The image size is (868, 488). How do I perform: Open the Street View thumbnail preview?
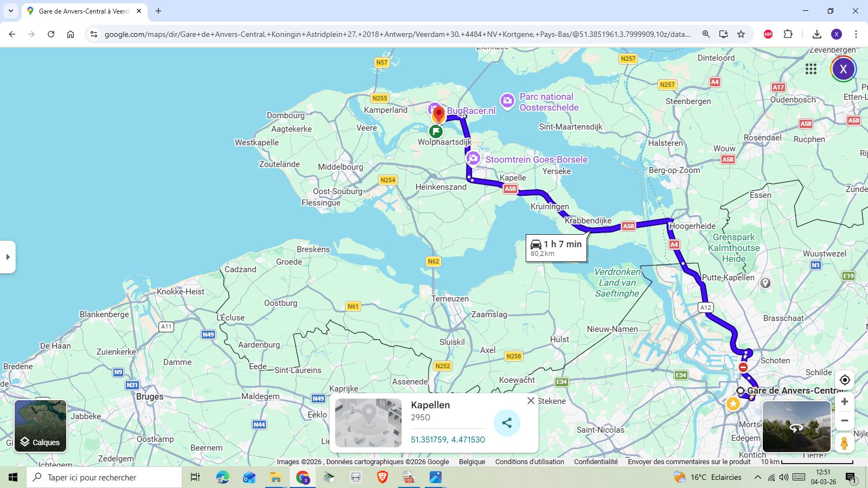pyautogui.click(x=796, y=427)
